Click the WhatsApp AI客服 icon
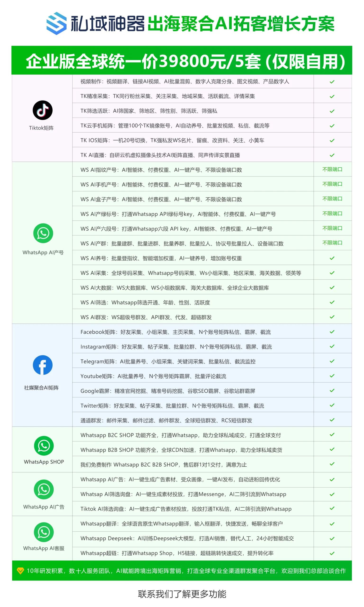The image size is (364, 607). pyautogui.click(x=44, y=532)
